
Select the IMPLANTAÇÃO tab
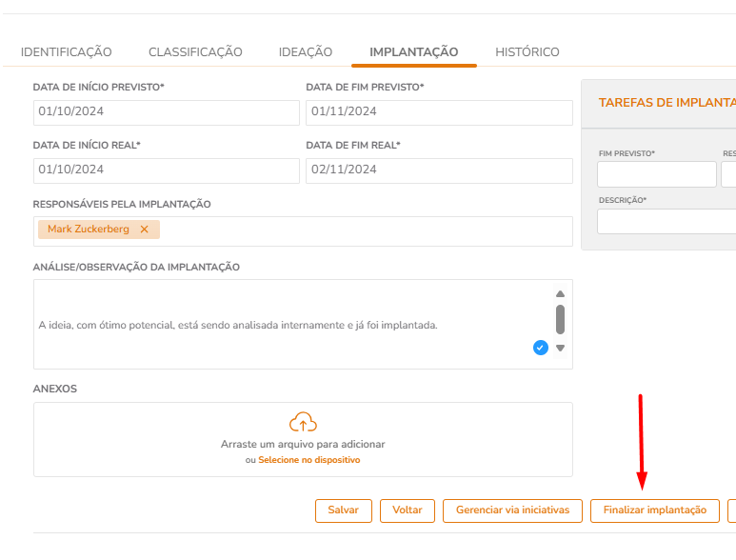pos(414,52)
